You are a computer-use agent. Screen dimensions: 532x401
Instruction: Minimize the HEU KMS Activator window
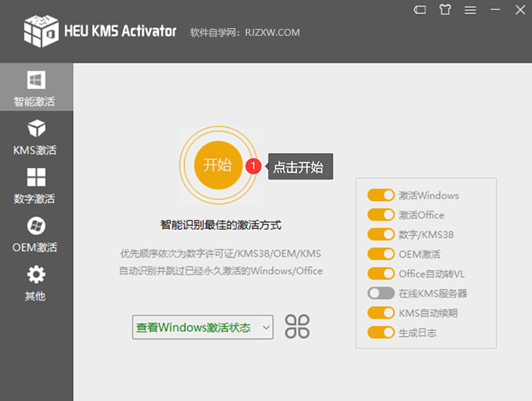pos(496,10)
